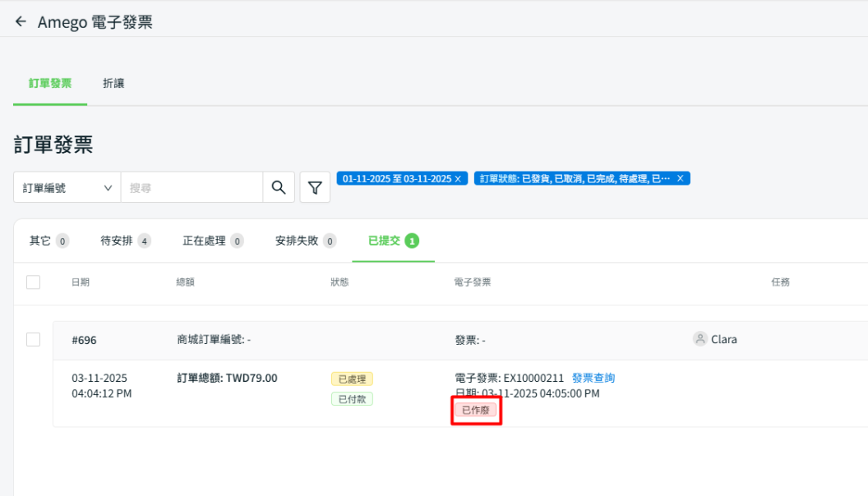
Task: Click the 已付款 status badge
Action: (x=352, y=399)
